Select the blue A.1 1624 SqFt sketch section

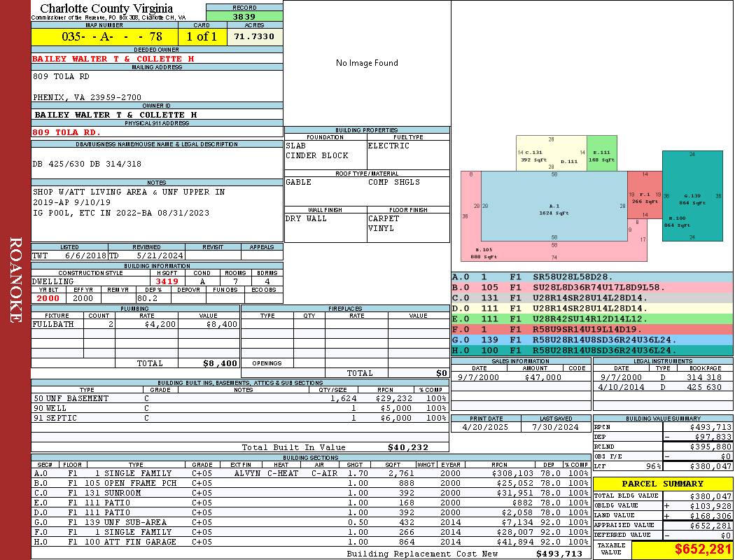(554, 206)
